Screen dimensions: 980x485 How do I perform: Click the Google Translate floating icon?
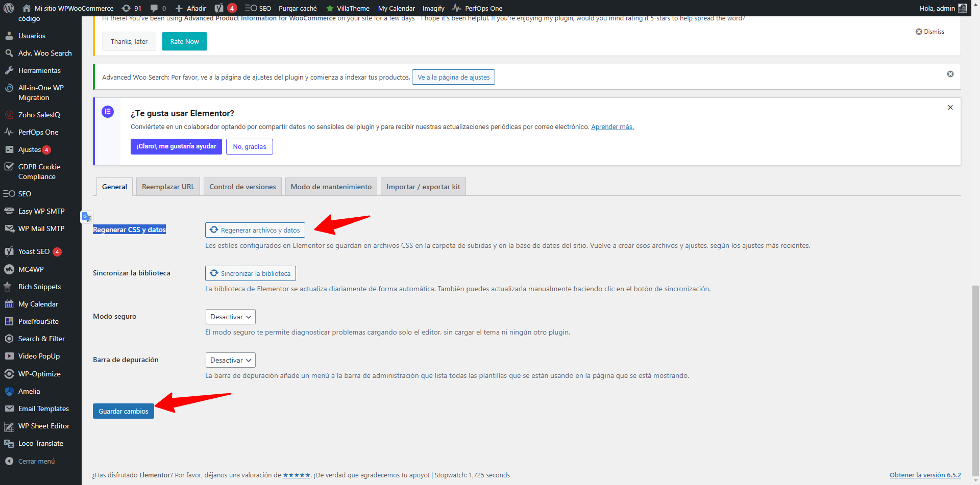click(87, 217)
